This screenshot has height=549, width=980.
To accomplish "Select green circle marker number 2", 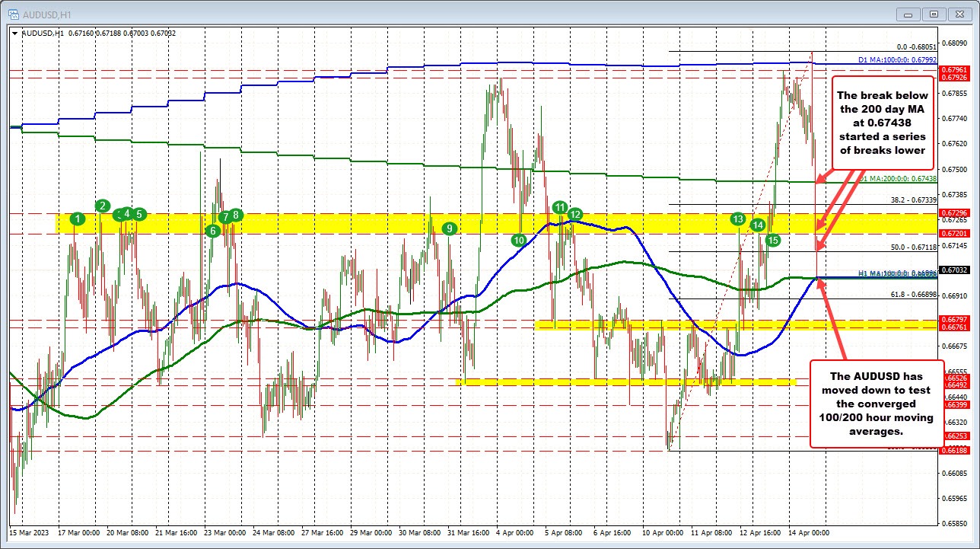I will point(103,206).
